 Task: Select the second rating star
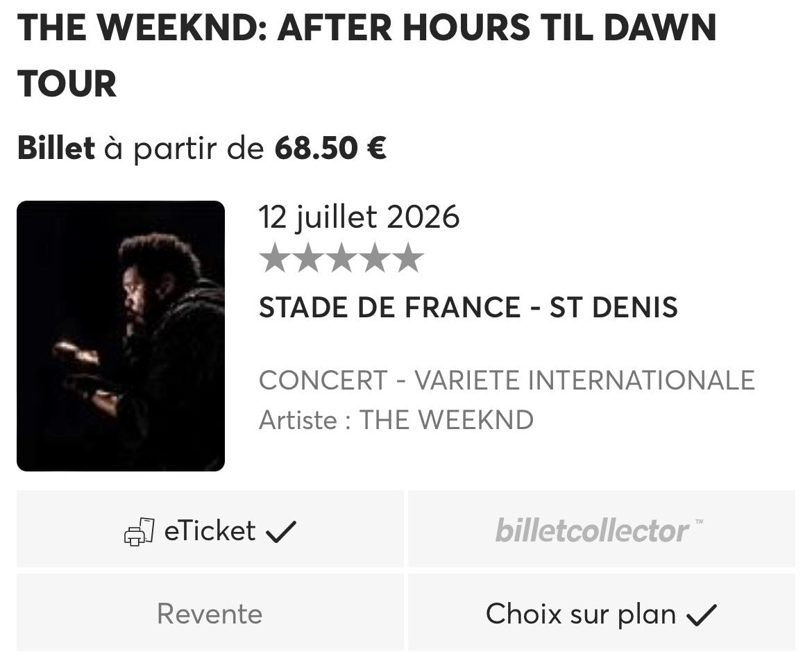coord(307,258)
